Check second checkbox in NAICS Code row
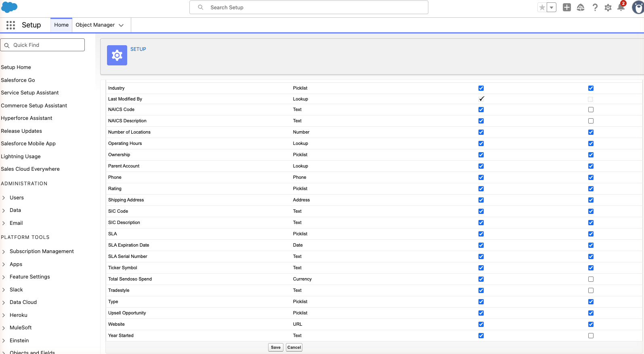Image resolution: width=644 pixels, height=354 pixels. click(591, 110)
